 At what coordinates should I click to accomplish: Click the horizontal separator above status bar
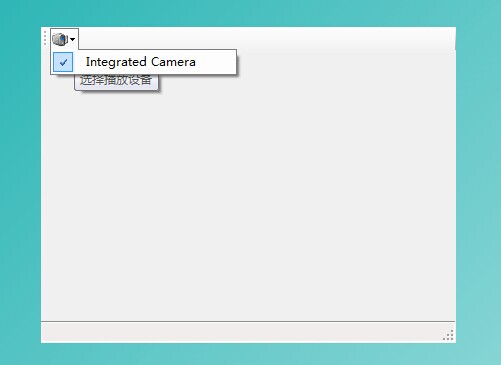(x=248, y=321)
